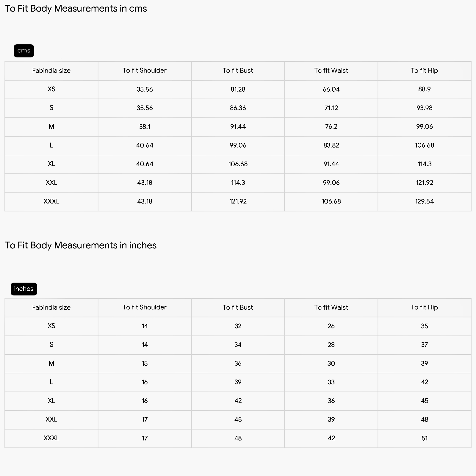Screen dimensions: 476x476
Task: Select the 34 bust value for S in inches
Action: [x=238, y=345]
